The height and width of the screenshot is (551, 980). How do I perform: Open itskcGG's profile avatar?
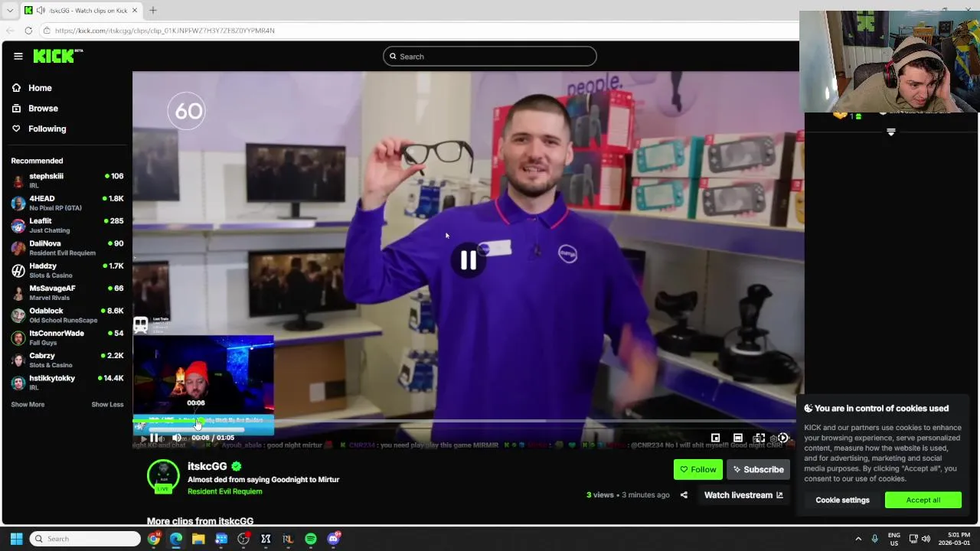point(163,476)
